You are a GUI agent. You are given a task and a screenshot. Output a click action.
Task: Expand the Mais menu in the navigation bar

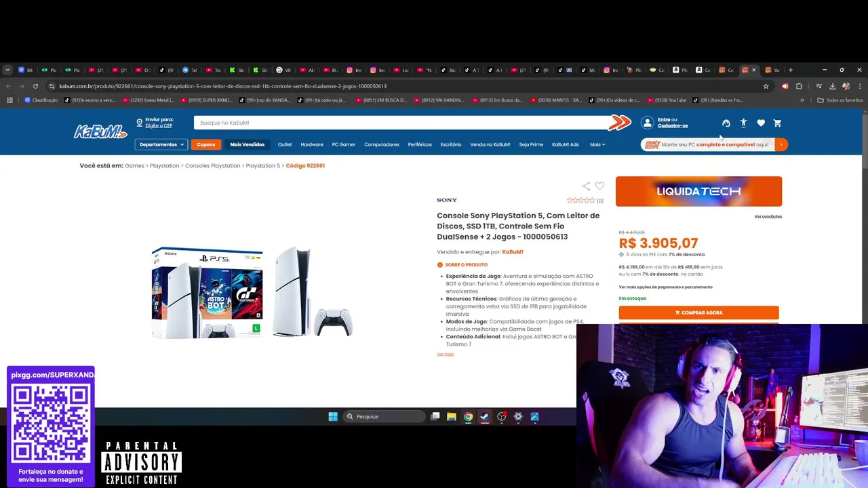point(597,144)
